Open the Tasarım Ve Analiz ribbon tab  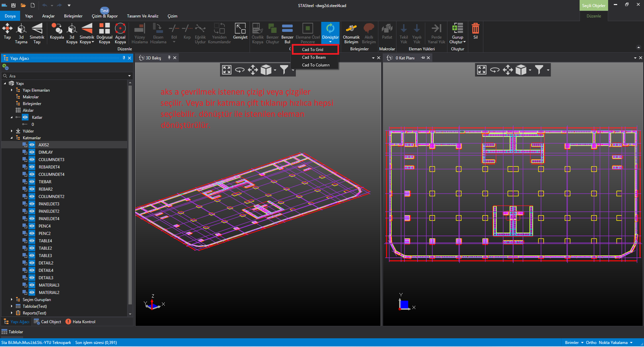pos(143,16)
